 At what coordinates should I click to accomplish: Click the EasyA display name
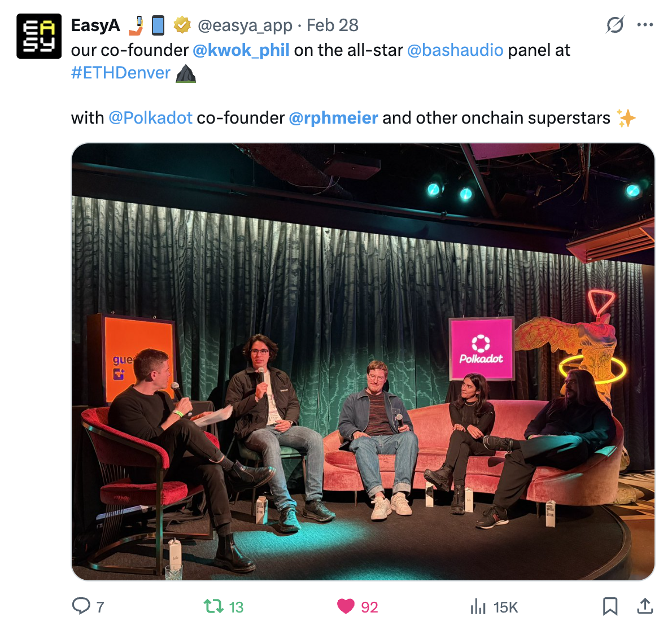[x=95, y=25]
